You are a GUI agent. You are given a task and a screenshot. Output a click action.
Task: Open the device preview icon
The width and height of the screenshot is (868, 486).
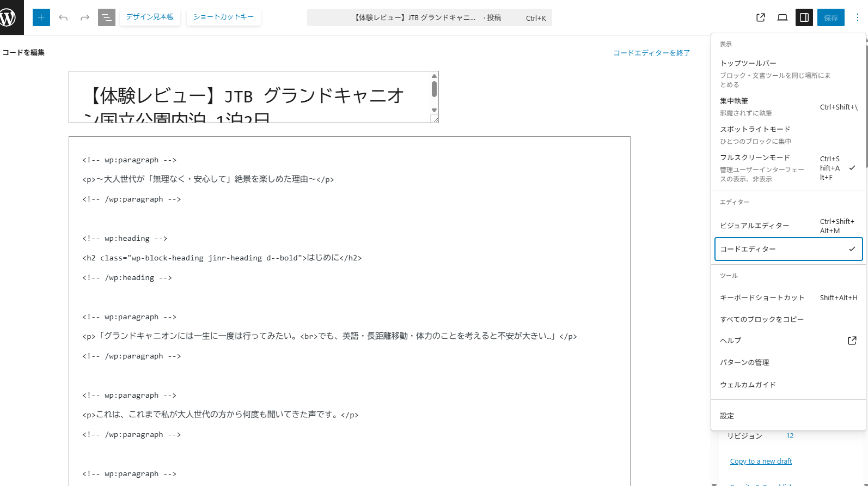[783, 17]
